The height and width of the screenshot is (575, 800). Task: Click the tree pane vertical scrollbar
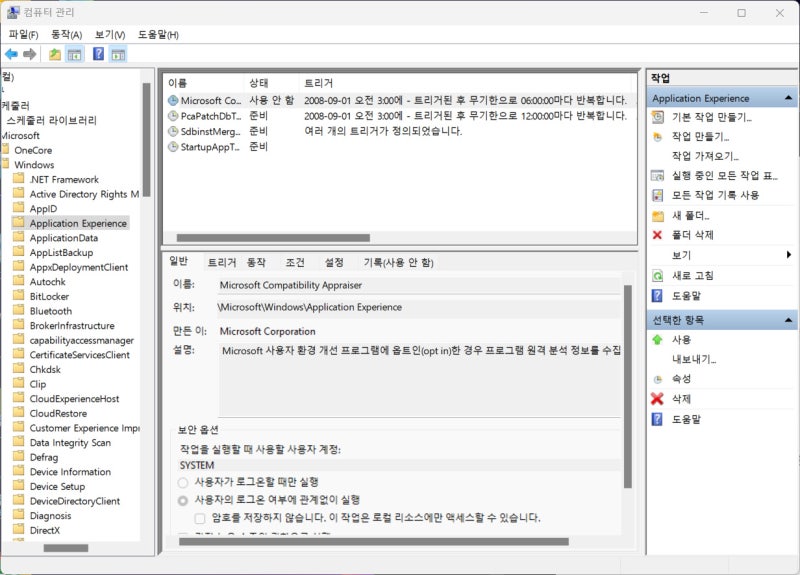click(146, 139)
